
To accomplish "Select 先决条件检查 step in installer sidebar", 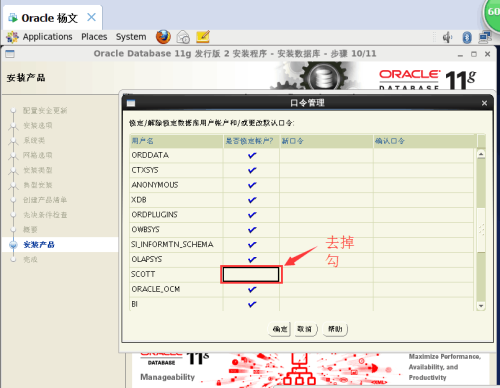I will (45, 215).
